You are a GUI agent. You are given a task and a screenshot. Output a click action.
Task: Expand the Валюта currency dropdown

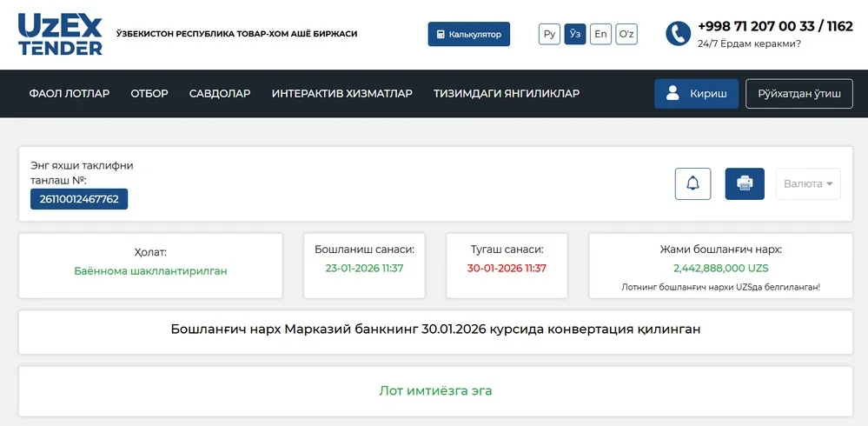click(x=808, y=183)
